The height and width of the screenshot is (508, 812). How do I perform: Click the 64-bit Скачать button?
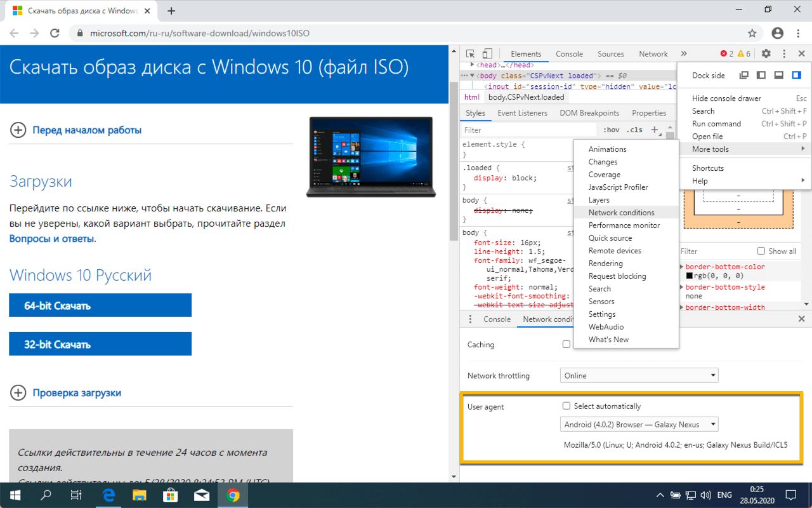tap(100, 305)
